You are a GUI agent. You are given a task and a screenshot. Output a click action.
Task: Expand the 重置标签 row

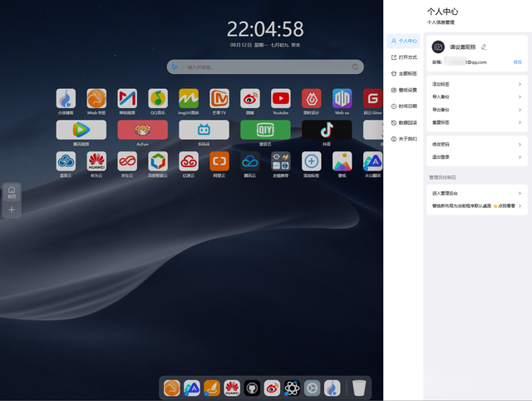pyautogui.click(x=476, y=122)
